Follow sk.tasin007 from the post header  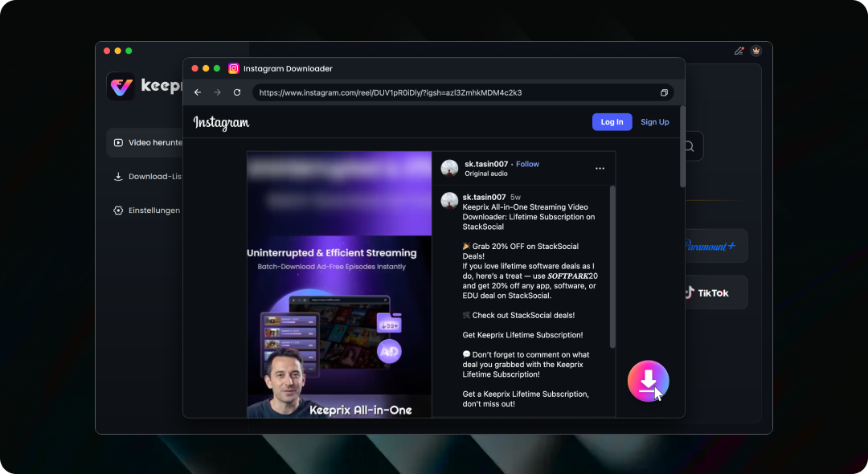pyautogui.click(x=527, y=164)
